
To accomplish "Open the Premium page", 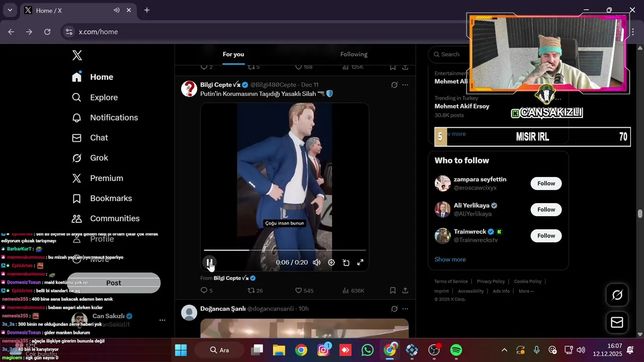I will (98, 178).
